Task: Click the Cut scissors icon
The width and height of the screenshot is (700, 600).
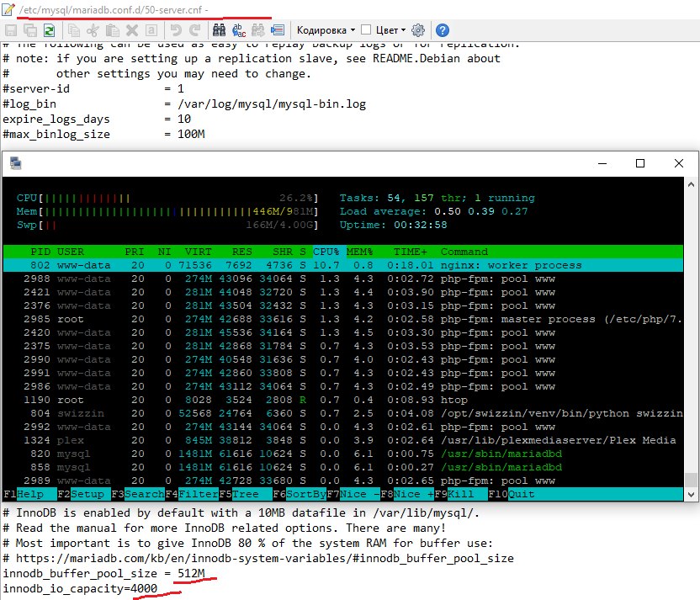Action: 93,30
